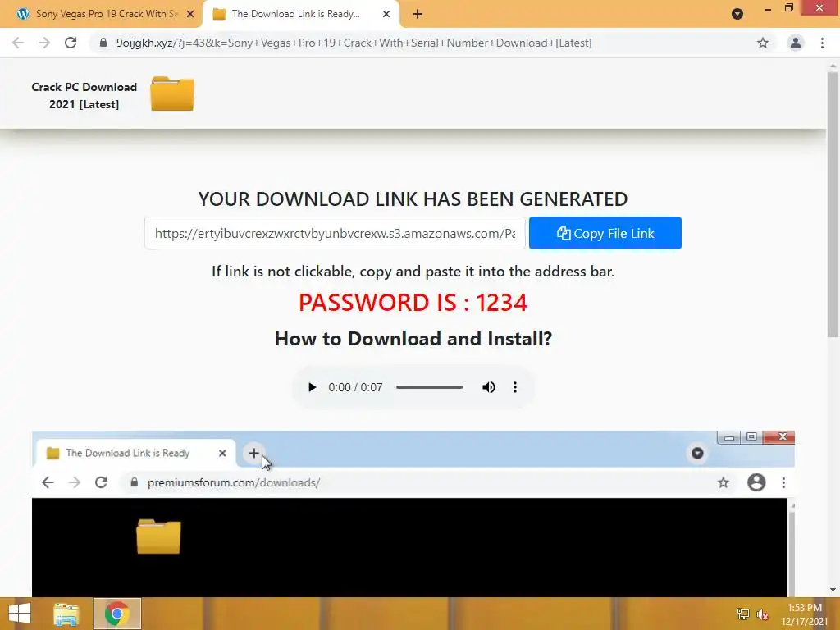Minimize the Chrome window
The width and height of the screenshot is (840, 630).
[768, 8]
